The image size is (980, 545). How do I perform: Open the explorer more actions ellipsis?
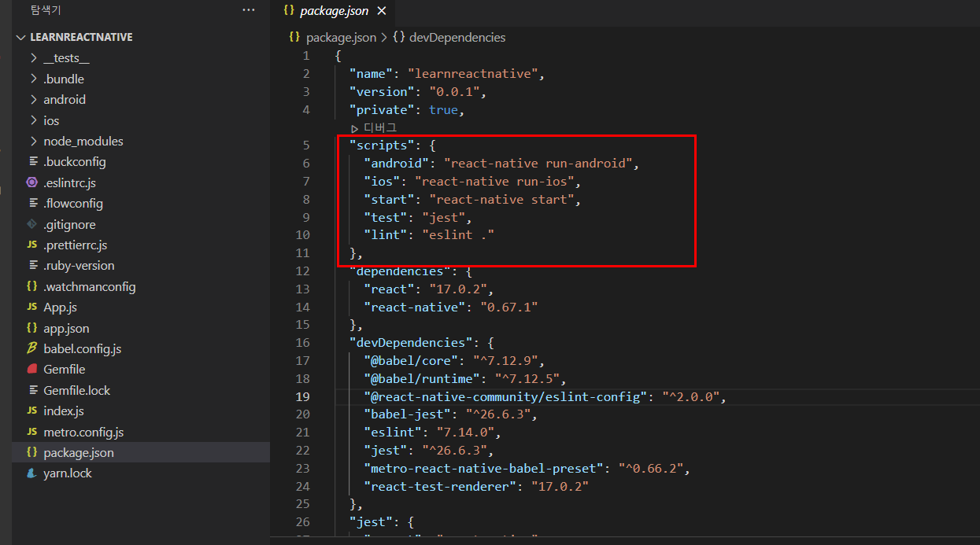[249, 10]
